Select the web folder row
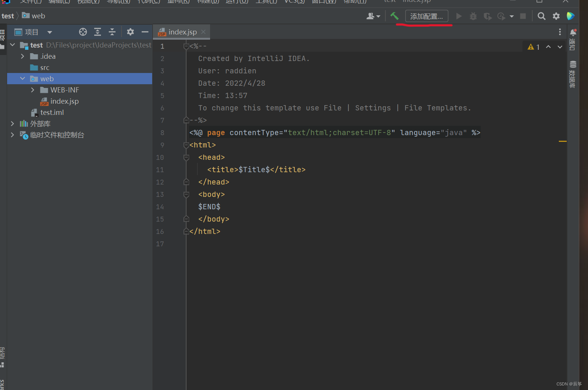 80,79
